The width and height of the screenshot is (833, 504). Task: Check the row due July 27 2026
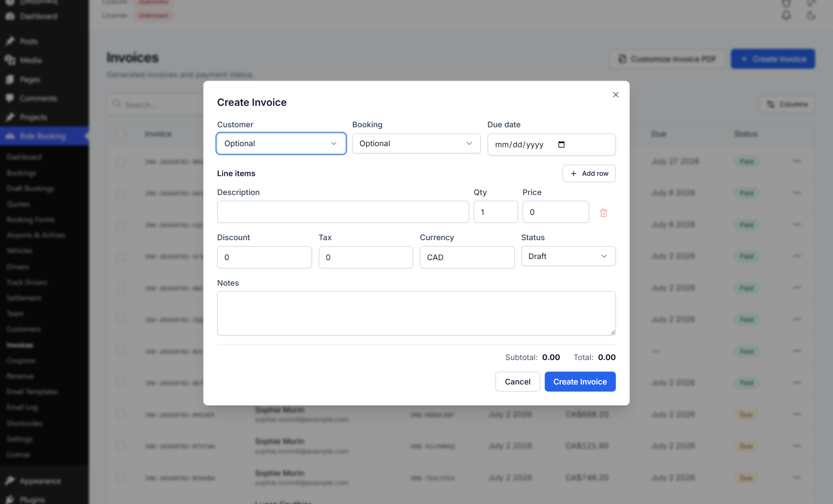click(120, 161)
